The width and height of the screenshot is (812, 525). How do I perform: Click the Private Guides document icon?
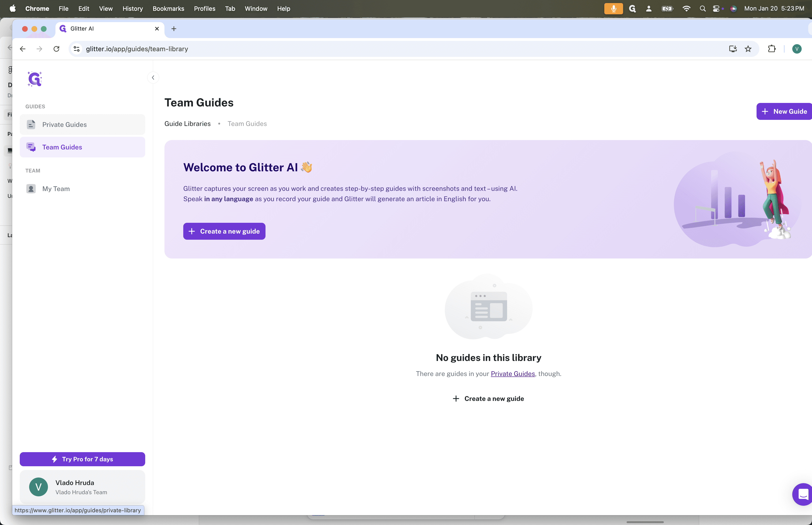31,124
